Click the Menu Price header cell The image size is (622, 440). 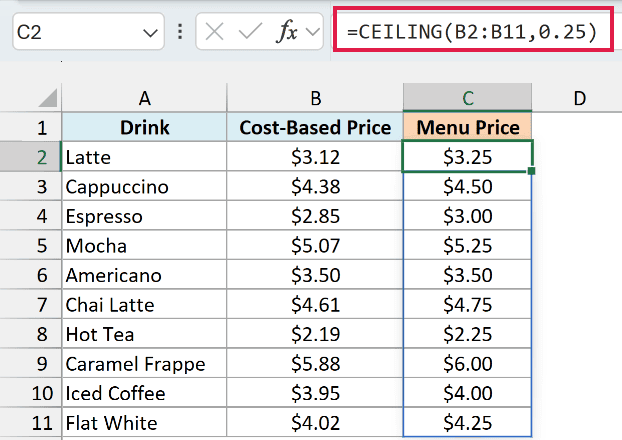467,127
